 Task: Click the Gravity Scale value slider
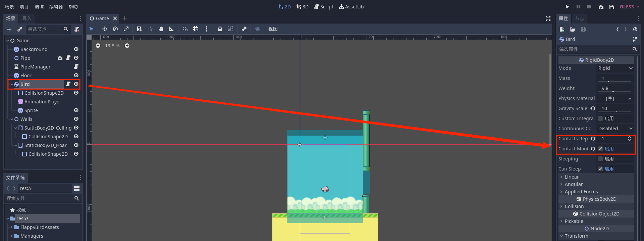615,108
